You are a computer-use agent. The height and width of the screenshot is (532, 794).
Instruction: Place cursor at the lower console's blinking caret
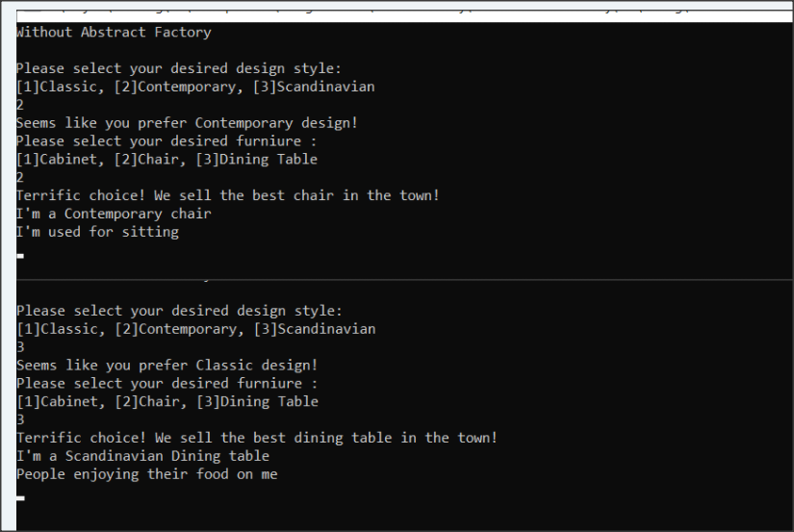click(20, 498)
